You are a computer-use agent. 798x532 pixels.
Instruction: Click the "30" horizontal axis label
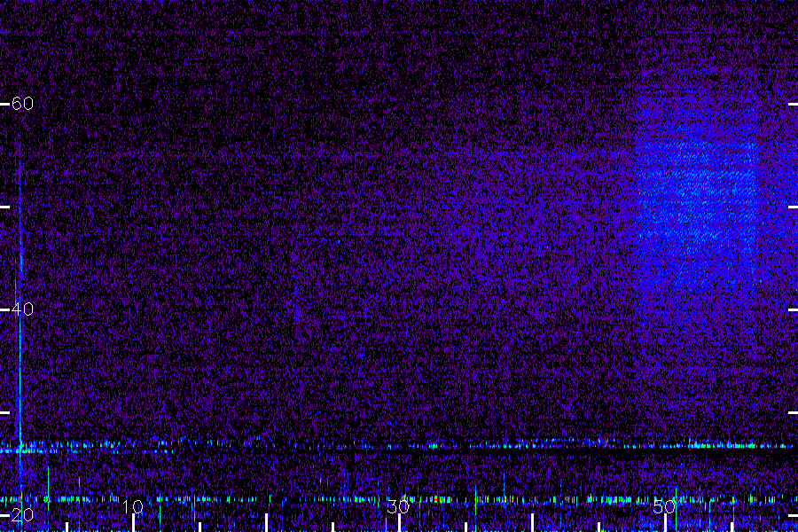pos(398,506)
